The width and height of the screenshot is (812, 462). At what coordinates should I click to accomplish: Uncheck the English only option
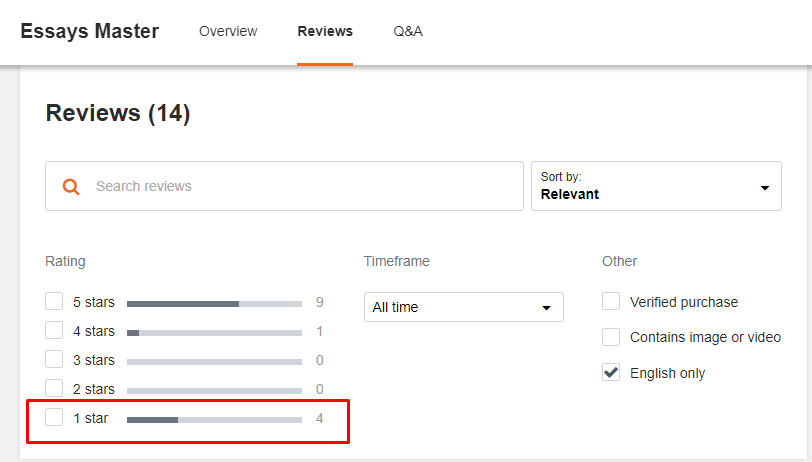[x=611, y=372]
